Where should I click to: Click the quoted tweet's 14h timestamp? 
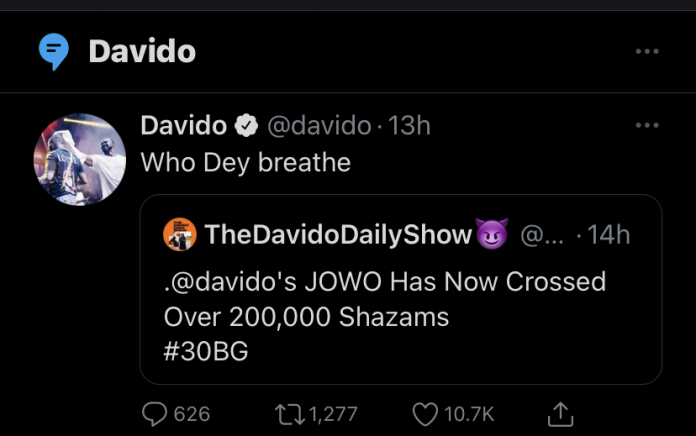pyautogui.click(x=609, y=234)
